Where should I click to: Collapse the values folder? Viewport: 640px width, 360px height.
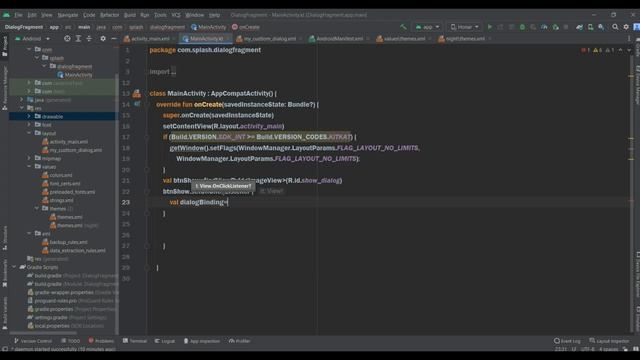(29, 167)
